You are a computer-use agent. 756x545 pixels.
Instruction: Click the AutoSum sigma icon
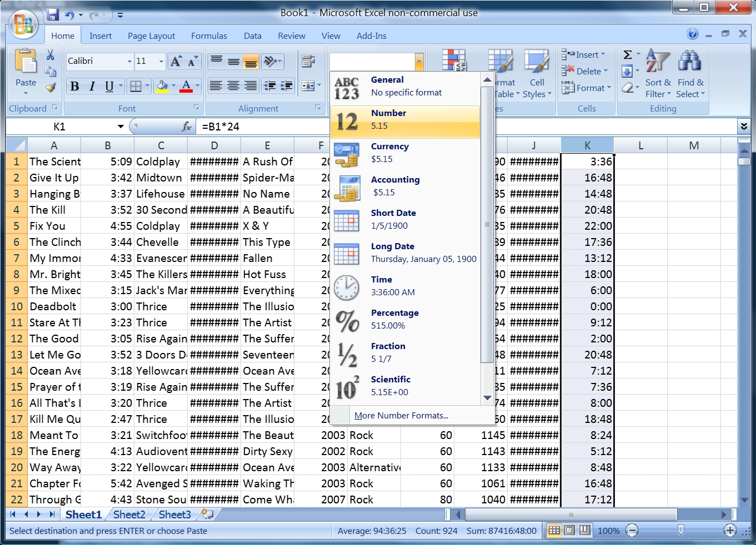pos(628,54)
